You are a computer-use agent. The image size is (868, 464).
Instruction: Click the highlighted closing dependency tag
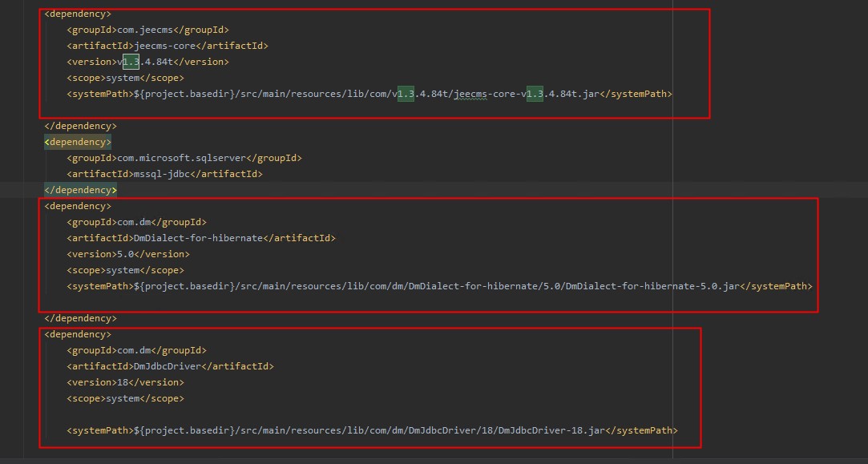[x=80, y=190]
